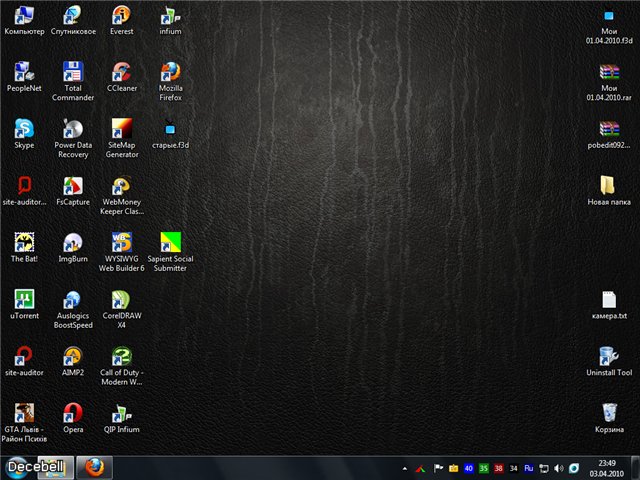
Task: Click Мои 01.04.2010.rar archive
Action: pos(609,82)
